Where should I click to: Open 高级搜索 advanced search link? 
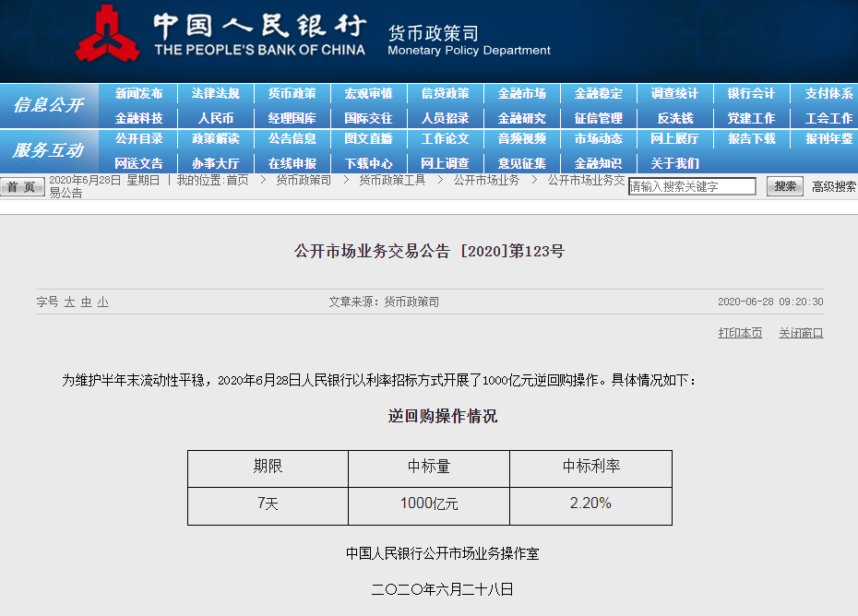click(x=834, y=186)
